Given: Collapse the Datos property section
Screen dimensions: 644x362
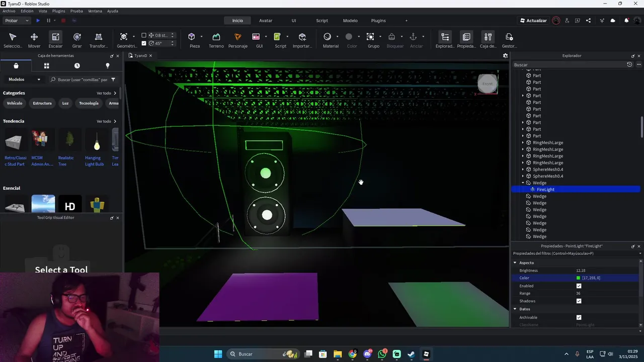Looking at the screenshot, I should (x=515, y=309).
